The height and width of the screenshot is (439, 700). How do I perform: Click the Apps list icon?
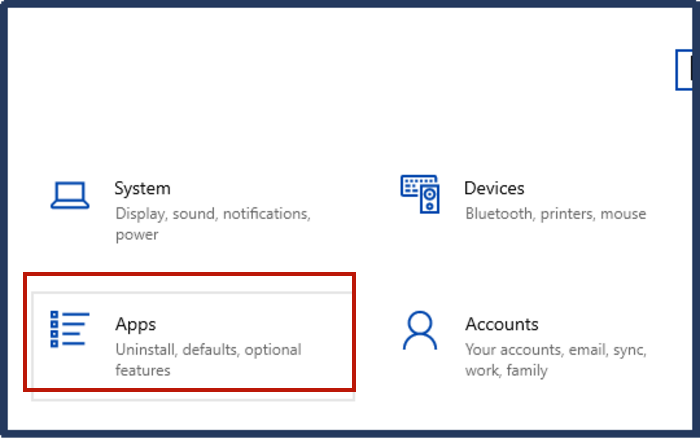(x=70, y=329)
